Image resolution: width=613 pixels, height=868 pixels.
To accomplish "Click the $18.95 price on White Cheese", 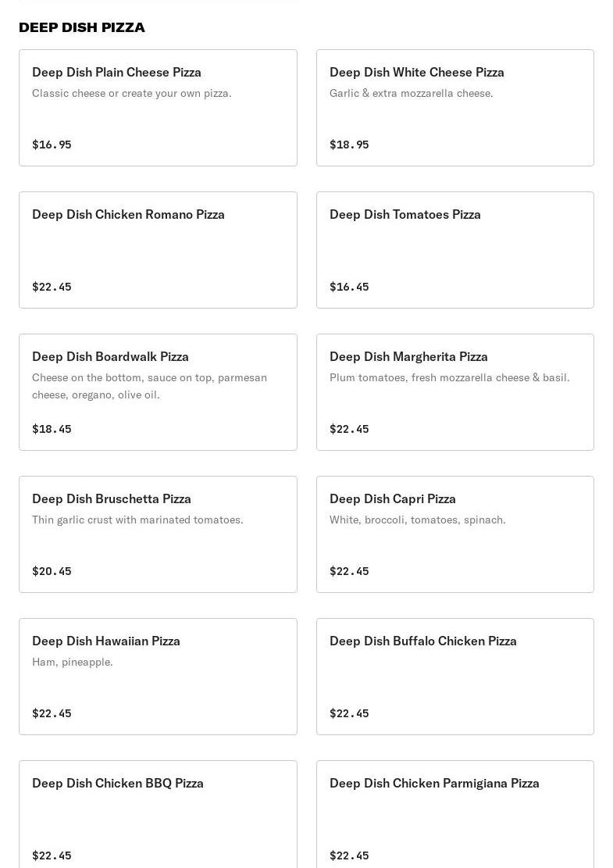I will click(x=349, y=145).
